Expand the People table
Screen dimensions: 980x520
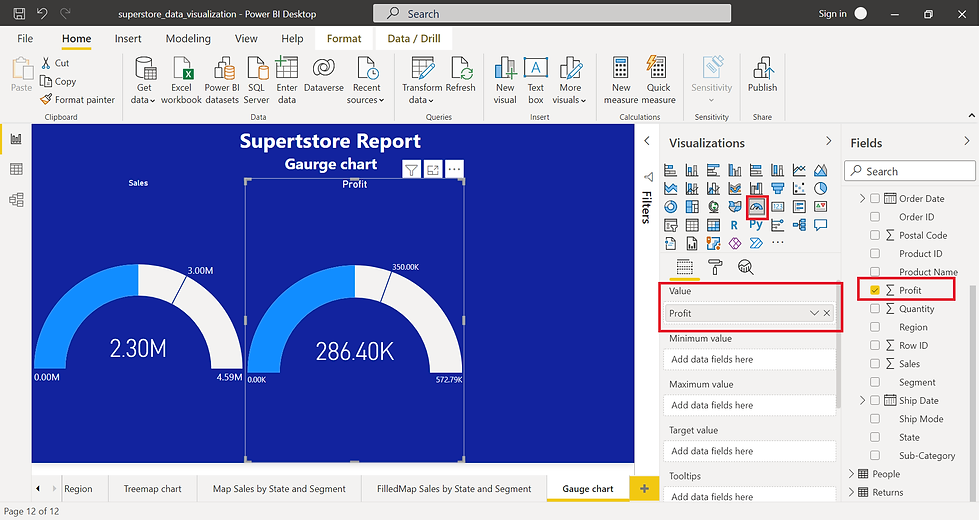click(851, 474)
